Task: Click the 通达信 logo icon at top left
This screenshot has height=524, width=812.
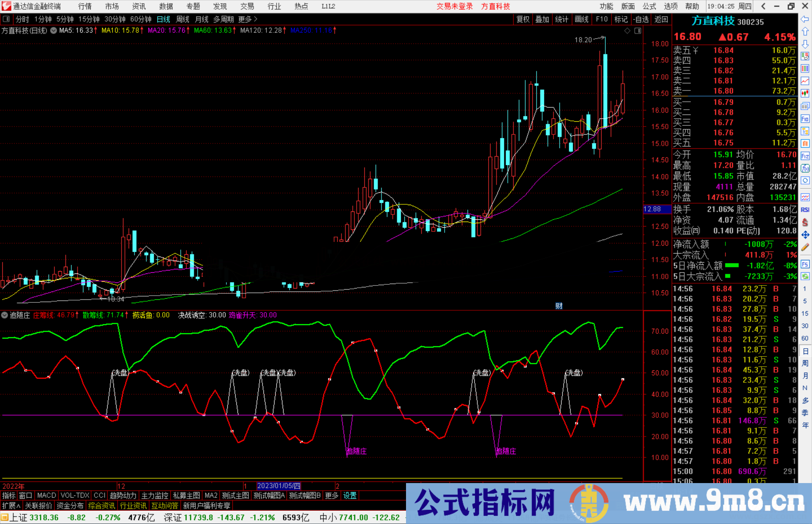Action: (x=6, y=6)
